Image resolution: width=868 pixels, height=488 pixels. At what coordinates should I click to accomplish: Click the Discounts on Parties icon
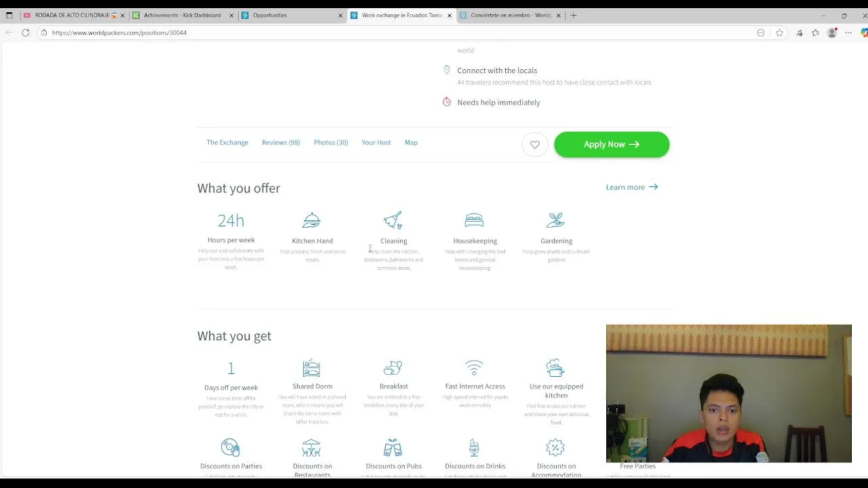[x=230, y=448]
